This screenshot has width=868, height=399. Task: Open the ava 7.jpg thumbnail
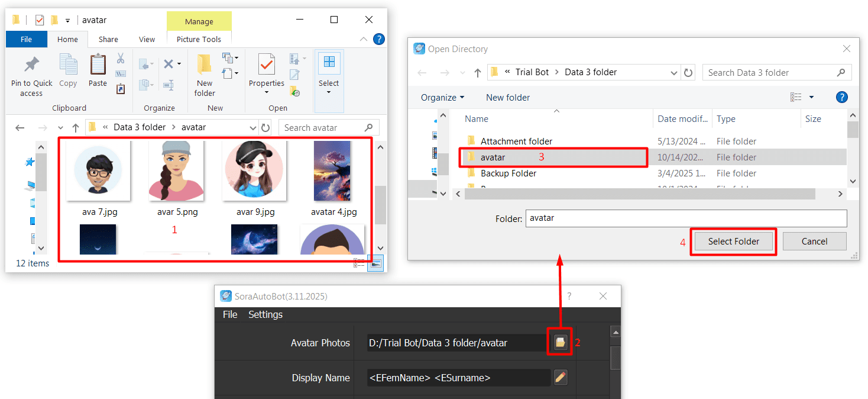pos(98,170)
